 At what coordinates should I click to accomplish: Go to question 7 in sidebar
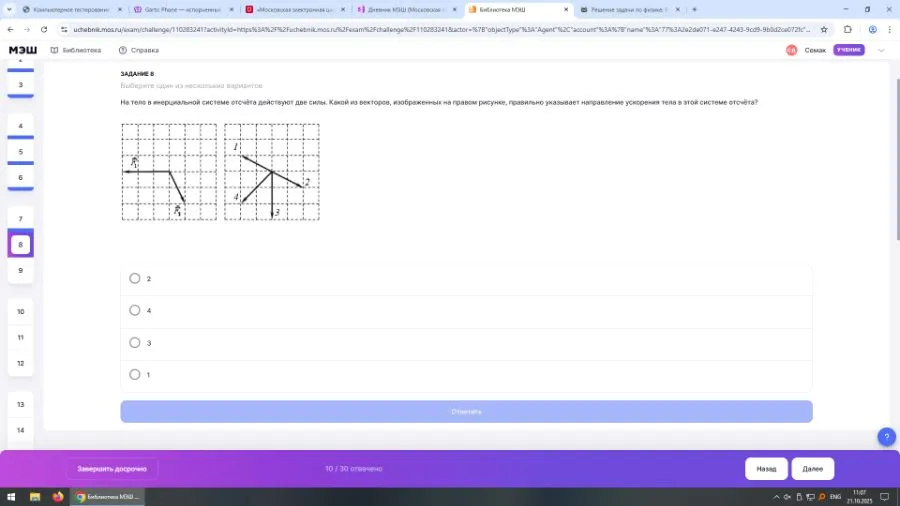pyautogui.click(x=21, y=219)
